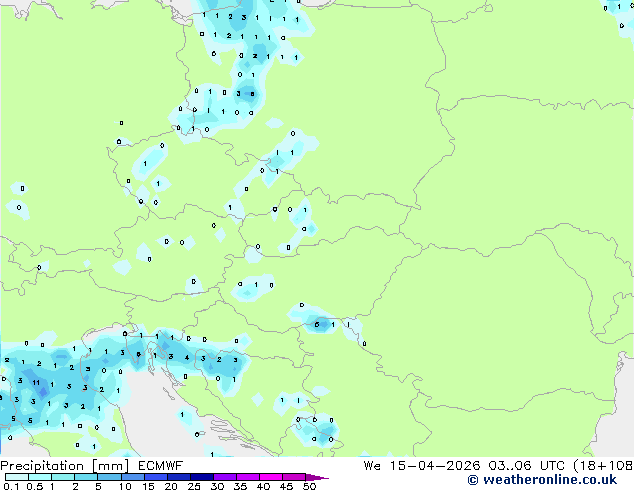
Task: Click the '50' legend scale label
Action: click(x=309, y=486)
